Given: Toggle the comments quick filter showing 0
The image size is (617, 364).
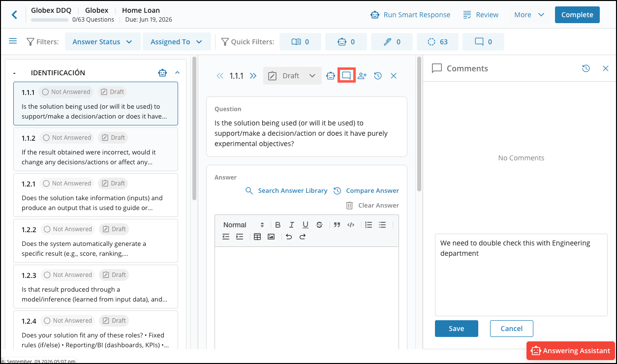Looking at the screenshot, I should click(483, 42).
